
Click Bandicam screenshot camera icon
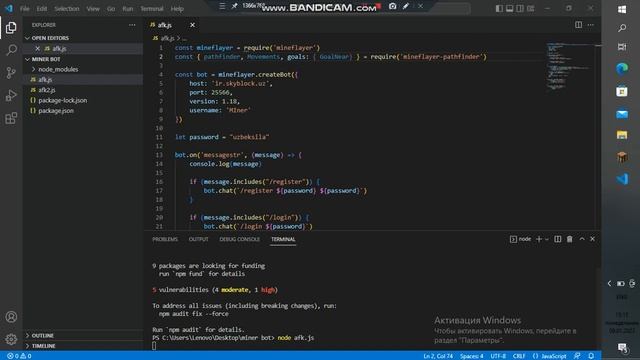[392, 6]
